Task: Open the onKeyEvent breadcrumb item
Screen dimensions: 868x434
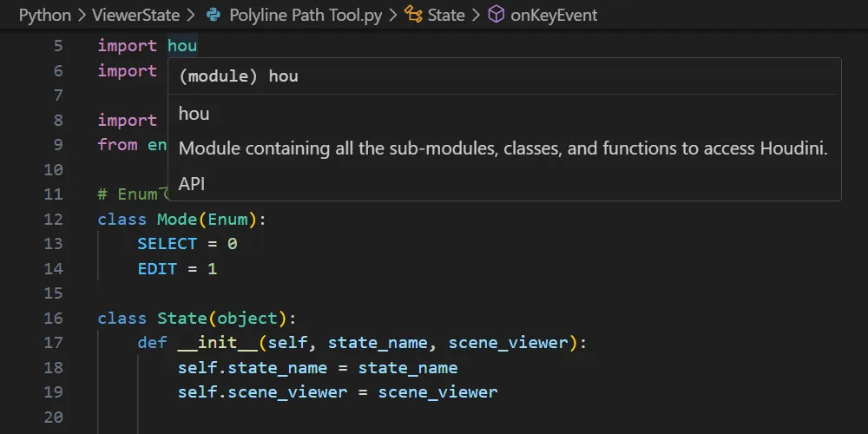Action: [554, 15]
